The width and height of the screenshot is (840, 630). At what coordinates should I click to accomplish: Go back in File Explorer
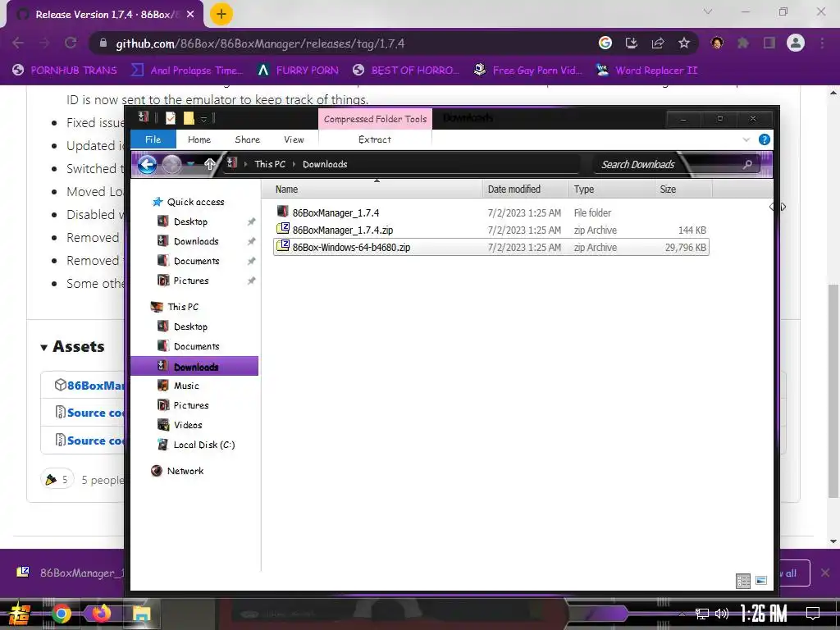tap(148, 164)
